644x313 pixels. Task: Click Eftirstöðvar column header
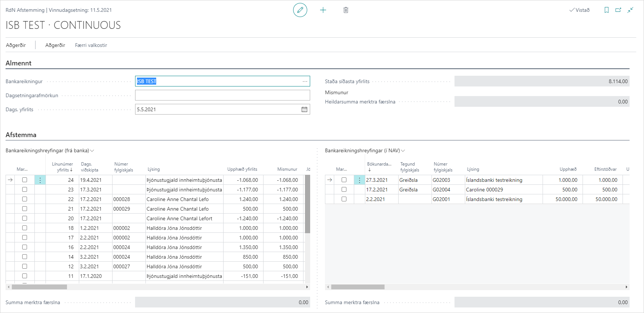[606, 169]
